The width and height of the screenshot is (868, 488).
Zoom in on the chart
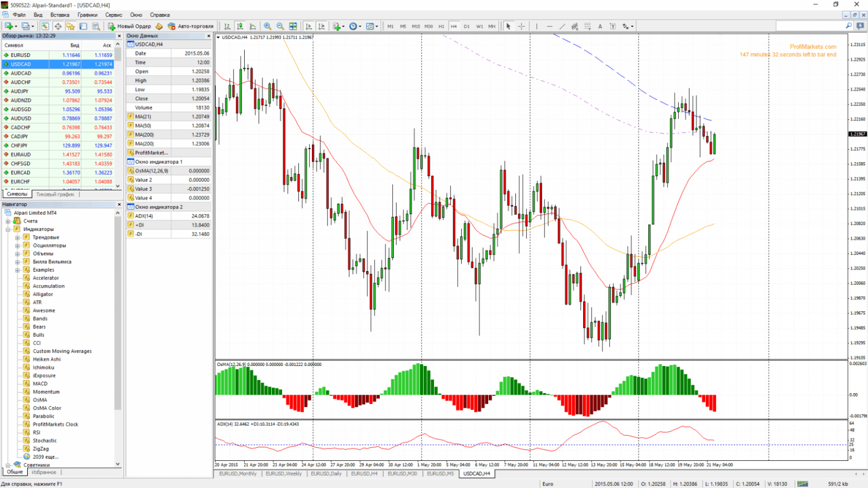tap(267, 26)
